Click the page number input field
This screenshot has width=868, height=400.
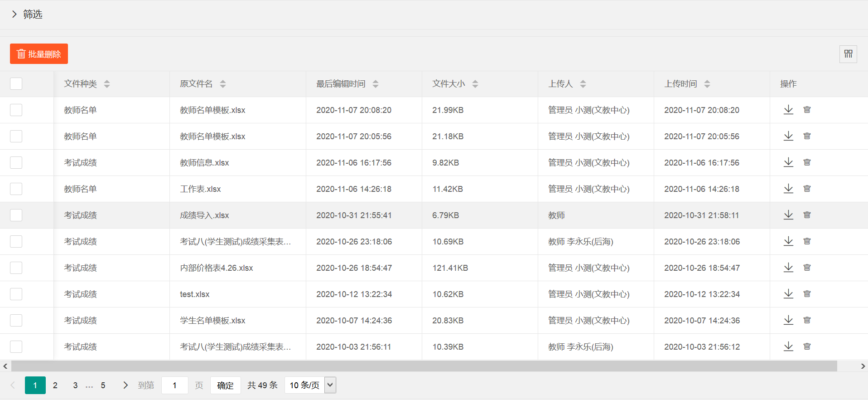174,385
